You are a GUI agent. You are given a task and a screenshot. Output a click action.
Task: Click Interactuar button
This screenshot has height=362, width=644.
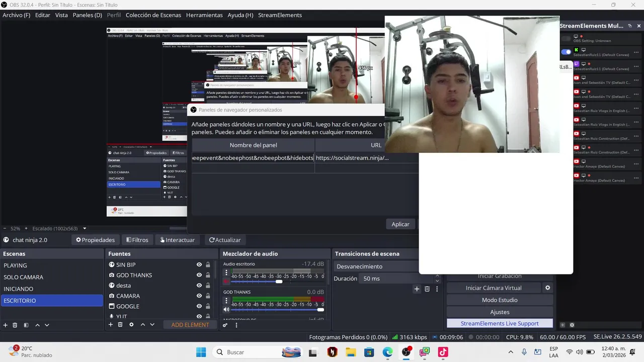(178, 240)
